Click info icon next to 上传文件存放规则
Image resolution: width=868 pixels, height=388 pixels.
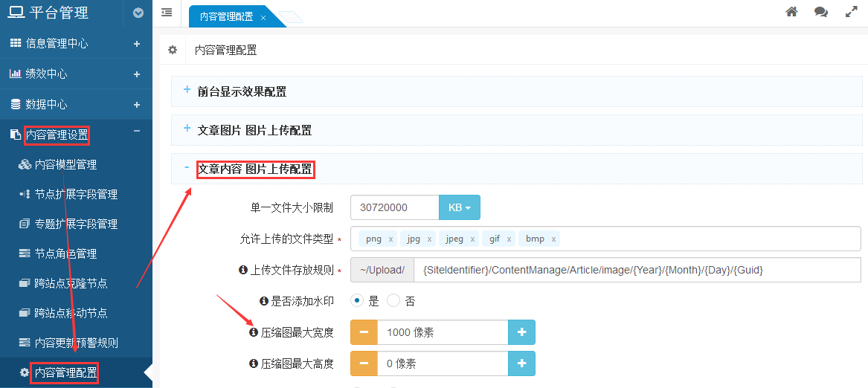coord(243,270)
